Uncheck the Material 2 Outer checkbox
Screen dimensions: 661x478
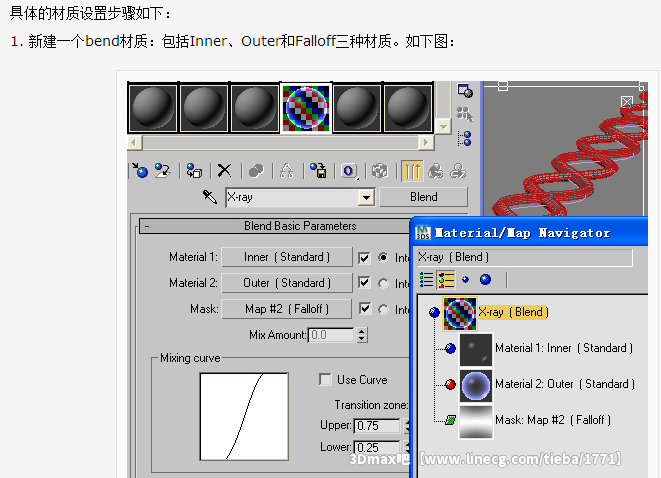(364, 283)
